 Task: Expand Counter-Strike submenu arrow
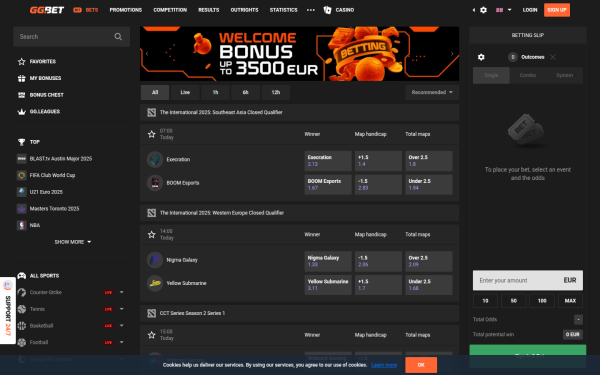pyautogui.click(x=122, y=292)
